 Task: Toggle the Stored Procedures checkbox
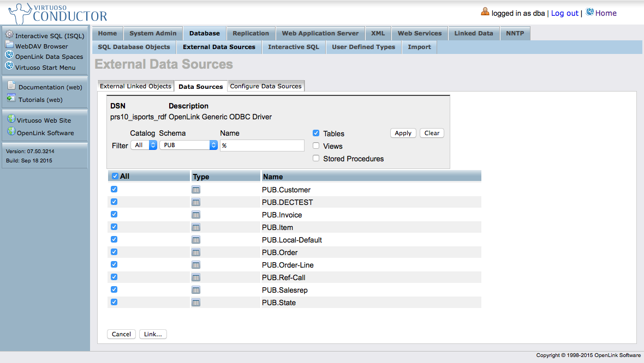click(x=316, y=158)
